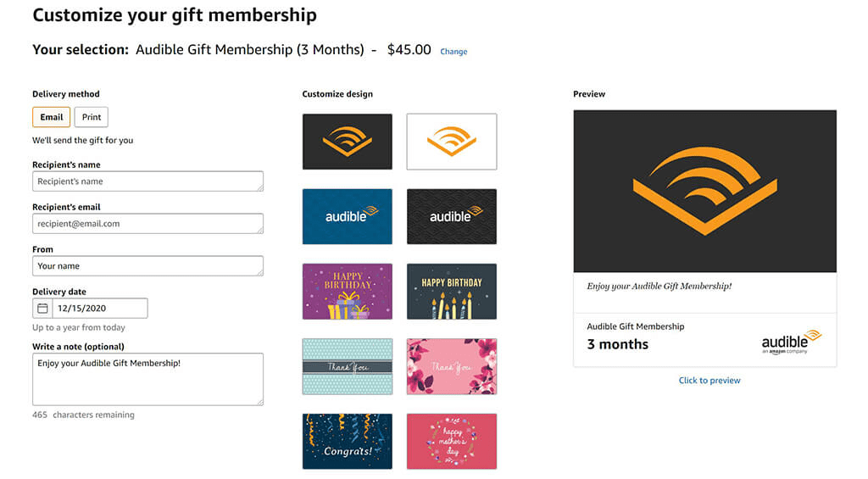Screen dimensions: 868x479
Task: Click the From name field
Action: pyautogui.click(x=147, y=266)
